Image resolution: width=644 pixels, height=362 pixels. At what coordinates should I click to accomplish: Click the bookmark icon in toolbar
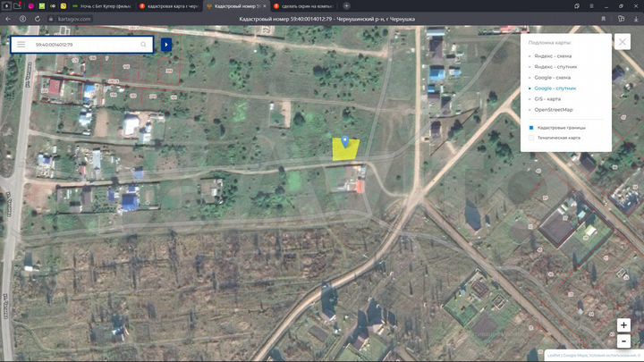(x=604, y=19)
